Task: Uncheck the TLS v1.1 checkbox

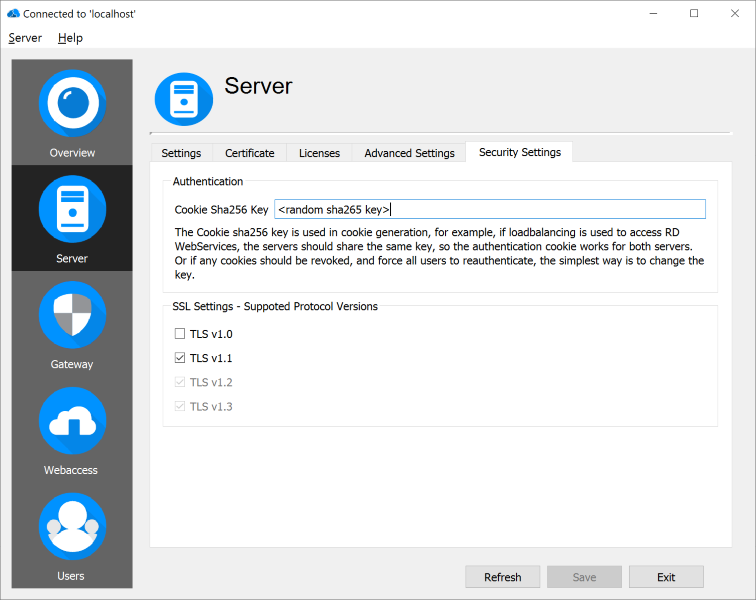Action: (180, 358)
